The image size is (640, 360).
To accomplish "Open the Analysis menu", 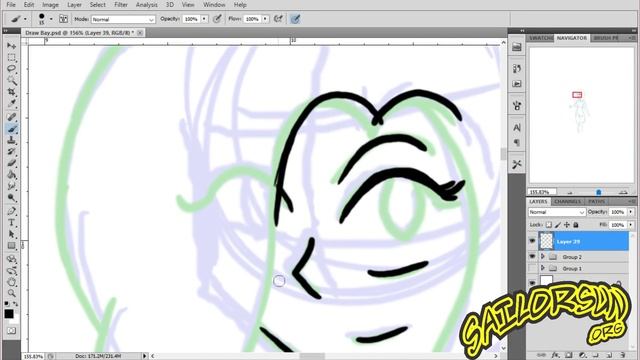I will tap(147, 5).
